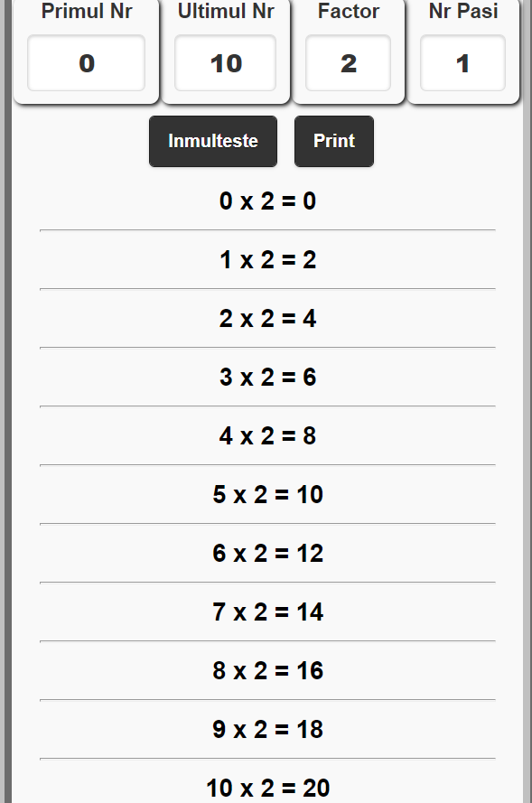Screen dimensions: 532x803
Task: Select the row showing 10 x 2 = 20
Action: pos(266,786)
